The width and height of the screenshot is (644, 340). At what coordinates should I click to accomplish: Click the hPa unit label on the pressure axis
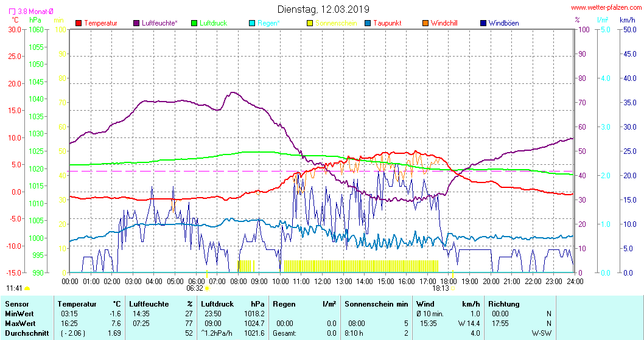pyautogui.click(x=35, y=19)
